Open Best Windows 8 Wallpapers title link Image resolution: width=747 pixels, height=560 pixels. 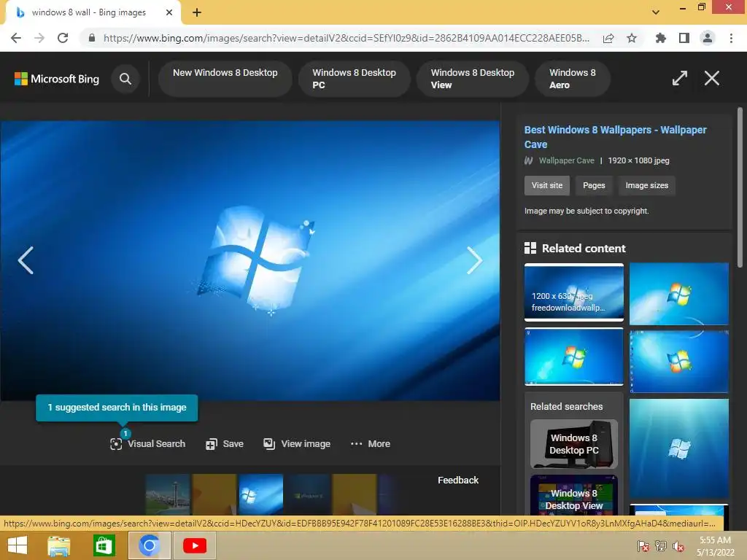click(x=615, y=136)
